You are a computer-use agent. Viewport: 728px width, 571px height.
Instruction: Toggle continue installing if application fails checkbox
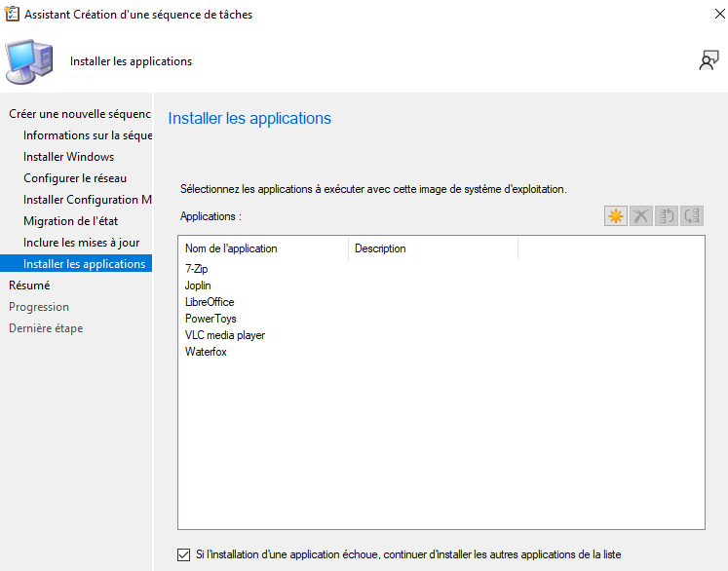pos(184,554)
